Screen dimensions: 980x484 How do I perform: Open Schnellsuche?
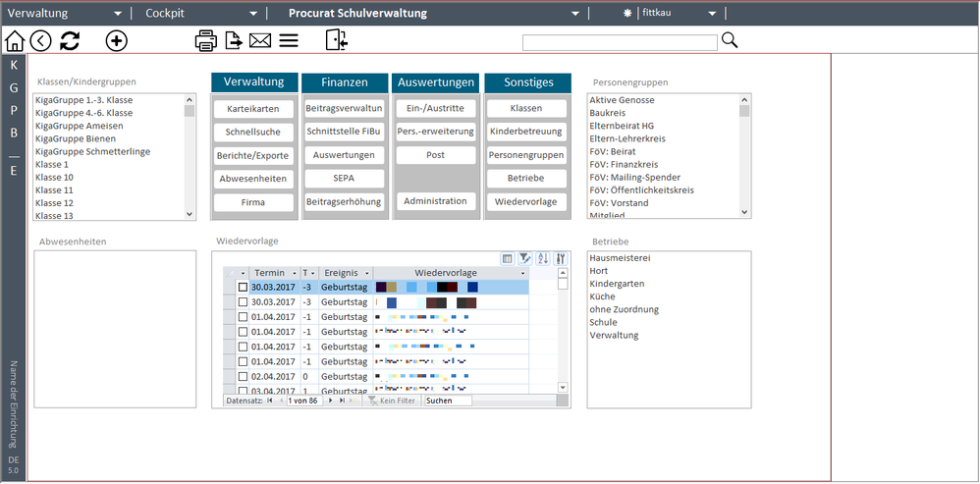point(253,132)
